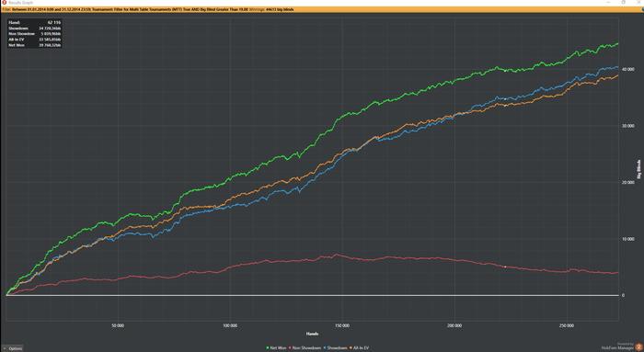This screenshot has width=644, height=352.
Task: Maximize the Results Graph window
Action: pyautogui.click(x=624, y=3)
